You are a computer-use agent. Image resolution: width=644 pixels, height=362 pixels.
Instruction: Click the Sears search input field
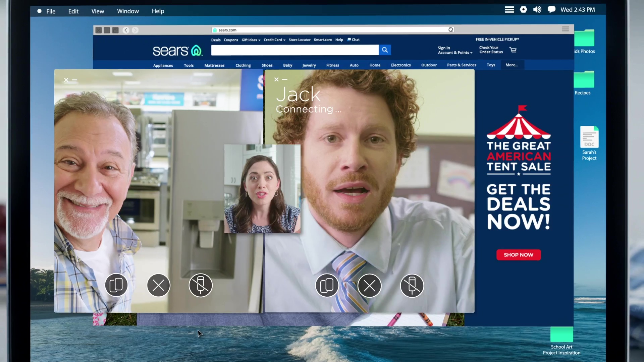coord(294,50)
